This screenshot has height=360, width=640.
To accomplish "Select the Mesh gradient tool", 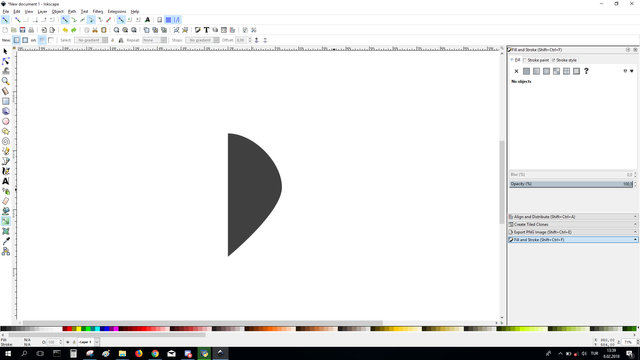I will point(5,231).
